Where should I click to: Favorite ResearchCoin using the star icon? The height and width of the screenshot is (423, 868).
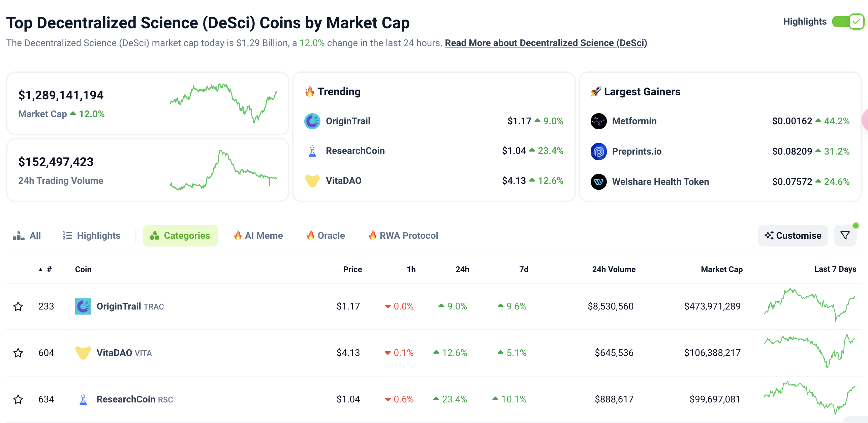tap(18, 399)
